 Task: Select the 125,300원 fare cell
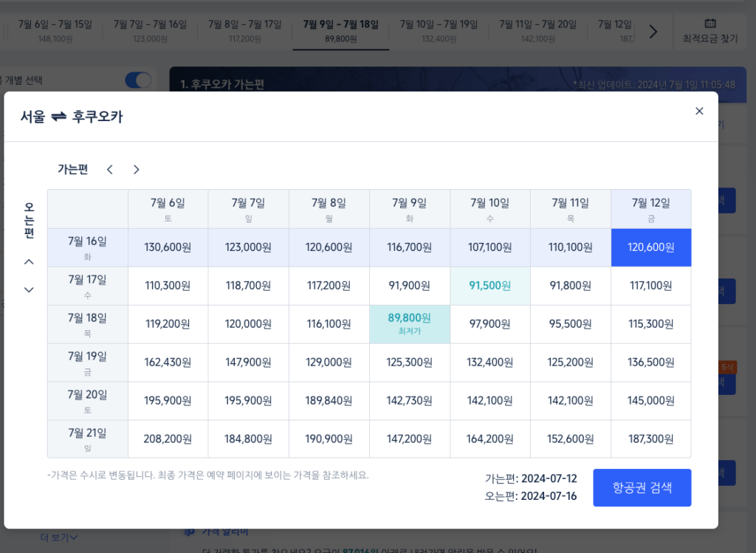(409, 363)
